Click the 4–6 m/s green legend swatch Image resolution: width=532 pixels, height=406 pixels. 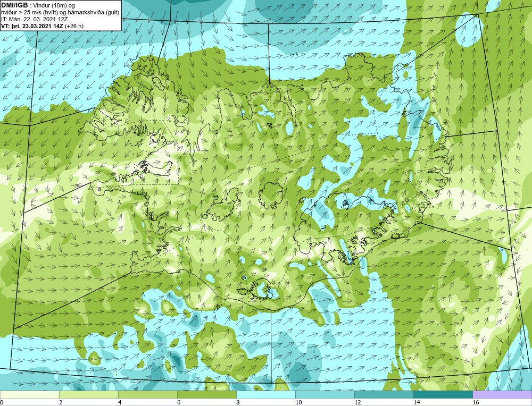pyautogui.click(x=147, y=395)
